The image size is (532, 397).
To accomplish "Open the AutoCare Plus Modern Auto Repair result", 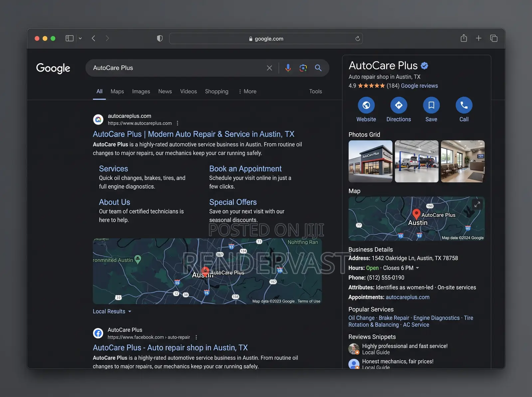I will pos(194,134).
